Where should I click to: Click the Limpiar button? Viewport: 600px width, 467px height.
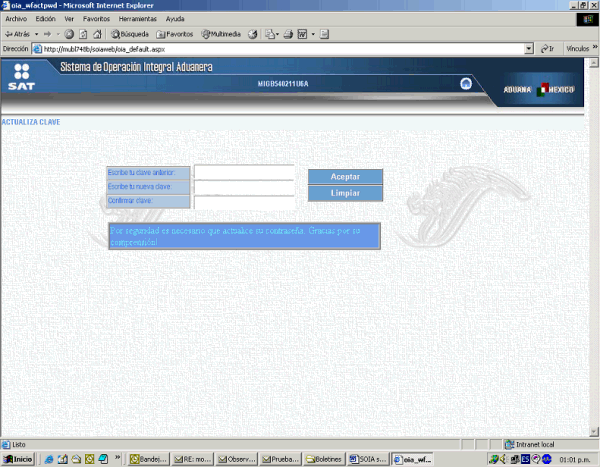[x=345, y=193]
